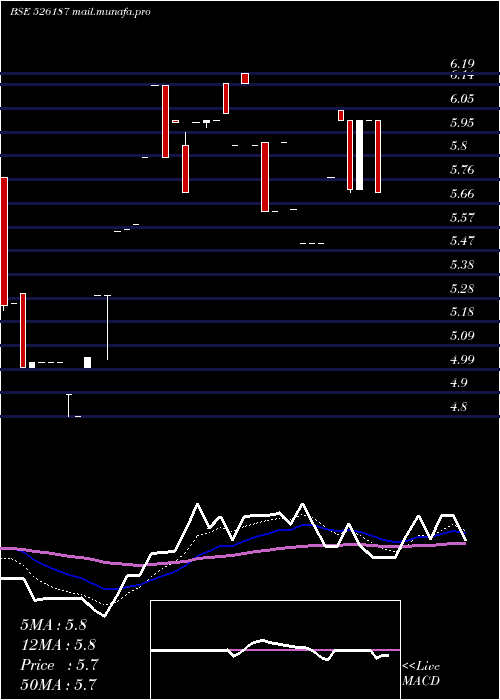Viewport: 500px width, 700px height.
Task: Click the 50MA : 5.7 legend value
Action: [x=58, y=685]
